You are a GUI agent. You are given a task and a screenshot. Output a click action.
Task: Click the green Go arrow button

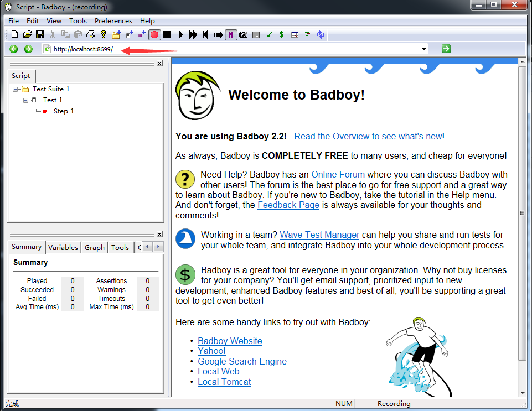[x=446, y=49]
